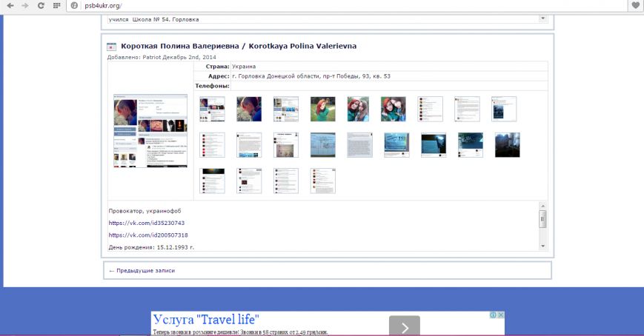
Task: Open last second-row thumbnail, dark room photo
Action: pyautogui.click(x=507, y=145)
